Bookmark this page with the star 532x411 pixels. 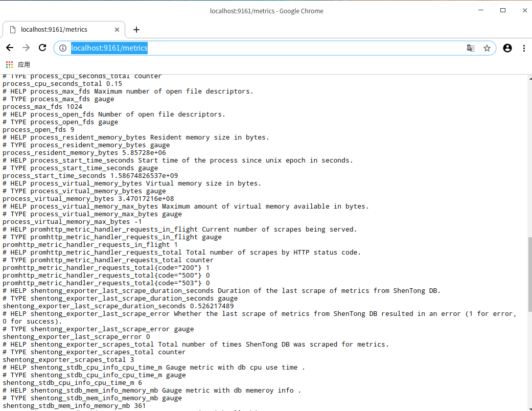487,48
